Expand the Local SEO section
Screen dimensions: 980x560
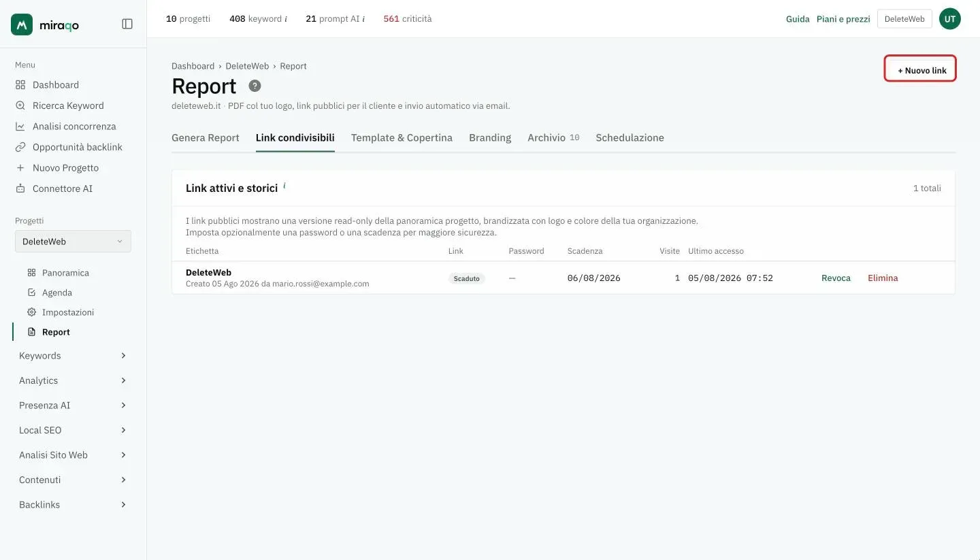[73, 430]
